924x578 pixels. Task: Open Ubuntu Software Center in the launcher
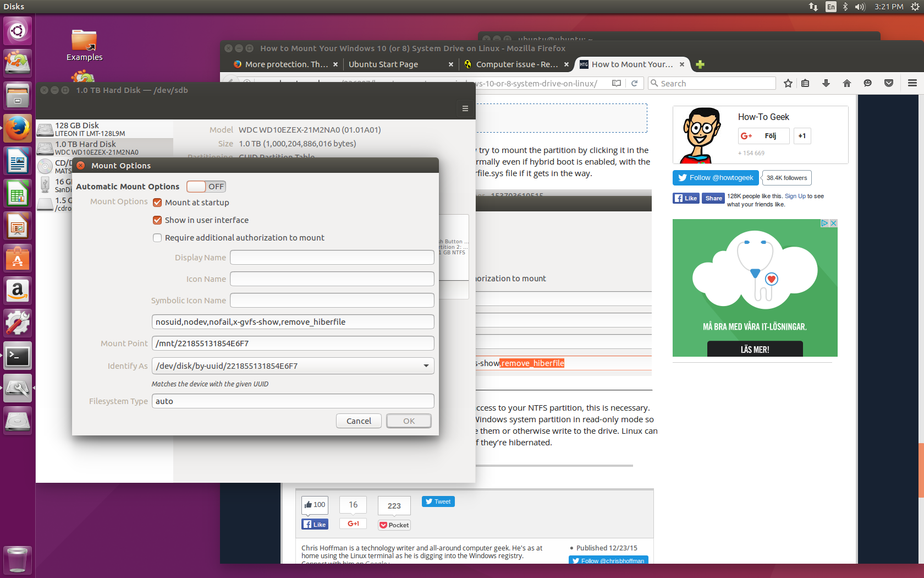pyautogui.click(x=18, y=258)
